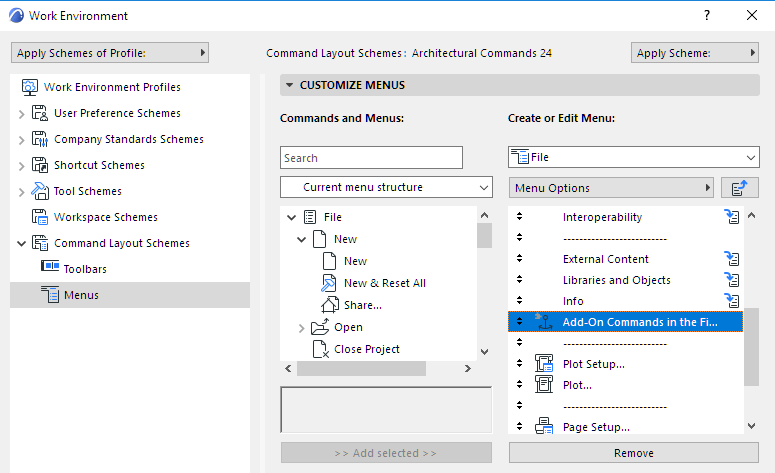Click the submenu icon beside External Content
Viewport: 775px width, 473px height.
tap(732, 259)
